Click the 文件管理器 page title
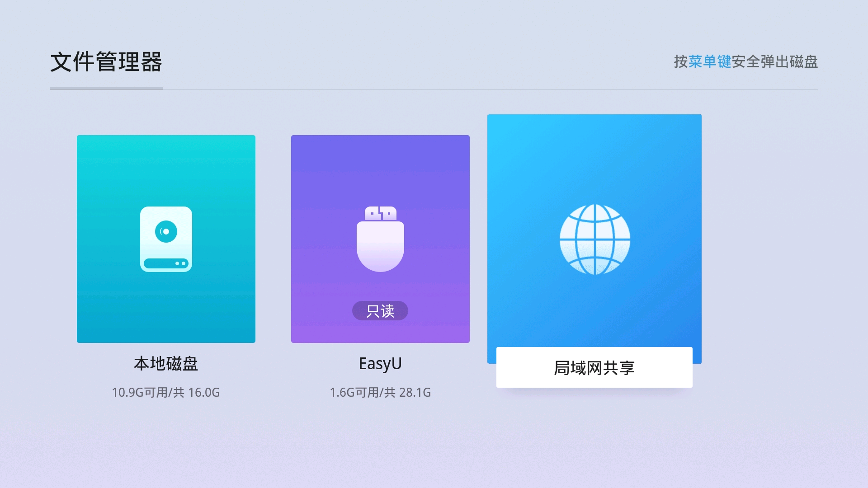 coord(106,62)
